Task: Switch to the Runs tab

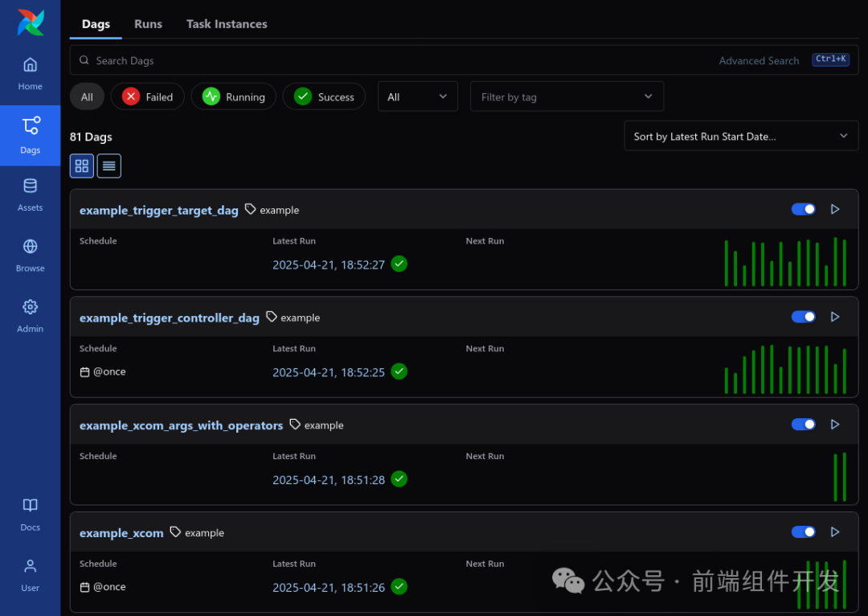Action: [x=148, y=24]
